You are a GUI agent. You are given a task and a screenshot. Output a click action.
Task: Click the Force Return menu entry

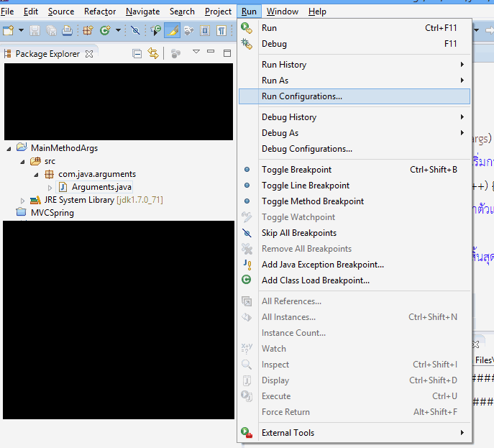click(355, 412)
